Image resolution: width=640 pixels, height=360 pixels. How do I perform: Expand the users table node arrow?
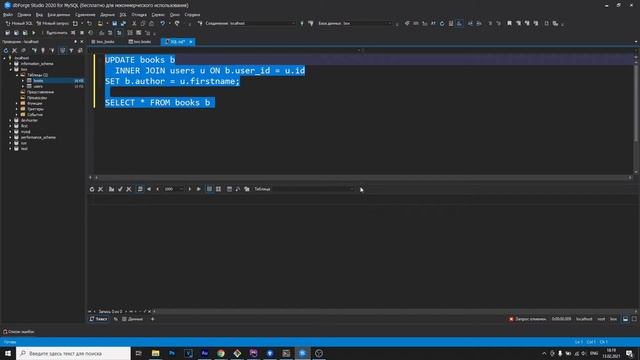[23, 86]
